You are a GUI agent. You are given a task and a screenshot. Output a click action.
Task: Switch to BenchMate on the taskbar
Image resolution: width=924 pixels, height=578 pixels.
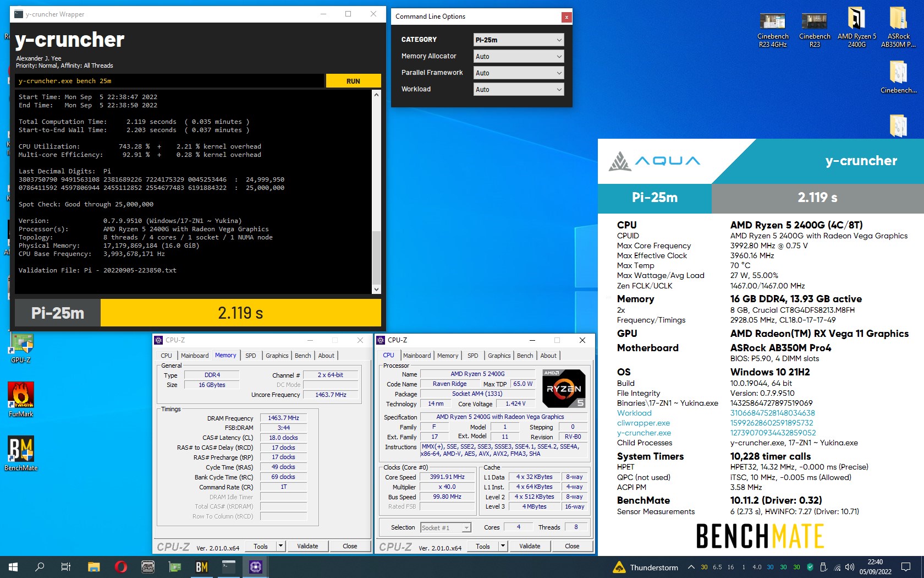[201, 567]
